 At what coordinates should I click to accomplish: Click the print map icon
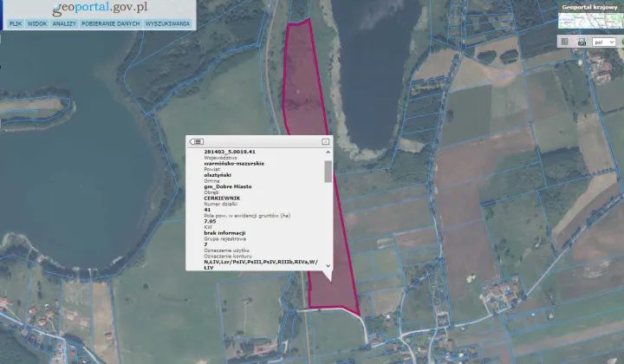(582, 42)
